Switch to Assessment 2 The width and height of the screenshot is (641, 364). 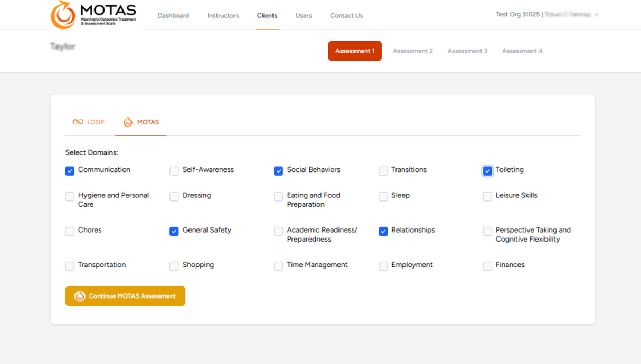tap(412, 51)
